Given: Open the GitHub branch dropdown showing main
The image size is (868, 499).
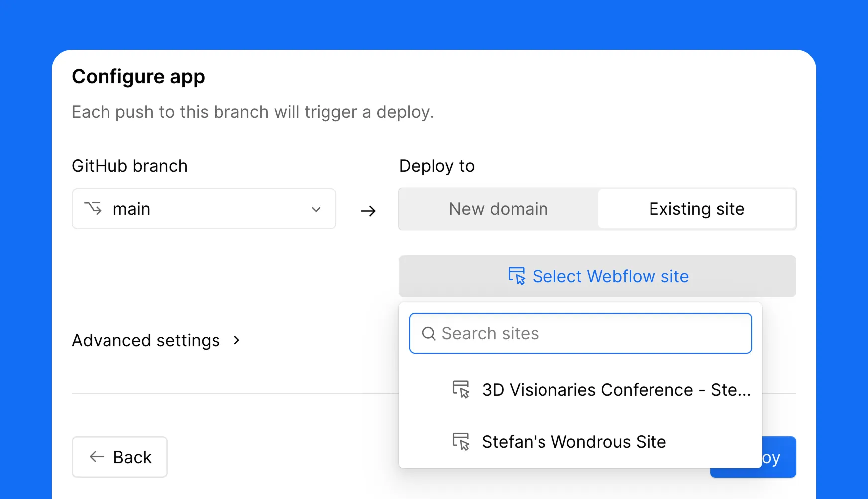Looking at the screenshot, I should tap(204, 209).
